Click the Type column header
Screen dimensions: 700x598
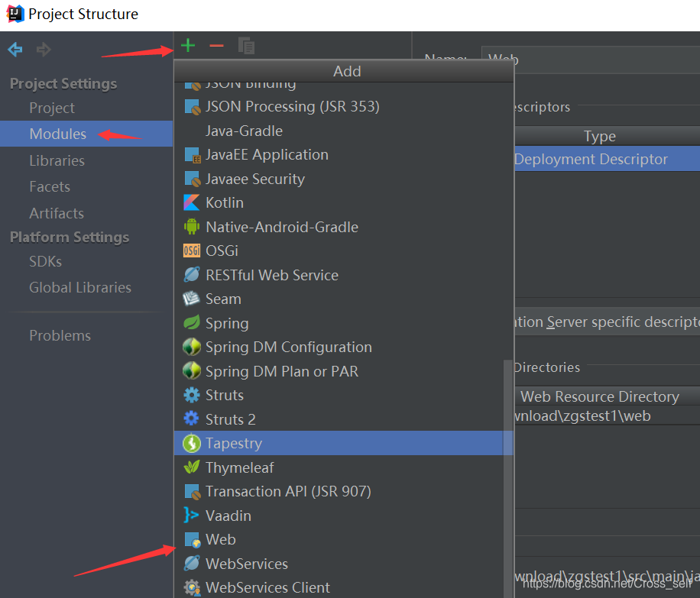click(600, 136)
